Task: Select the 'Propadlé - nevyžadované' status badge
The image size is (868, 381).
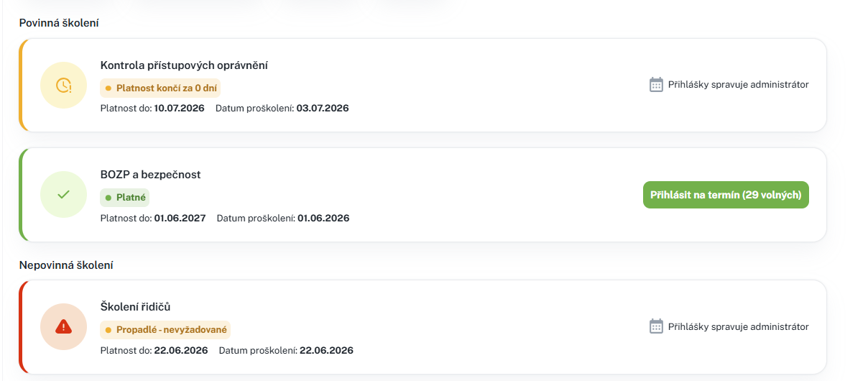Action: tap(165, 331)
